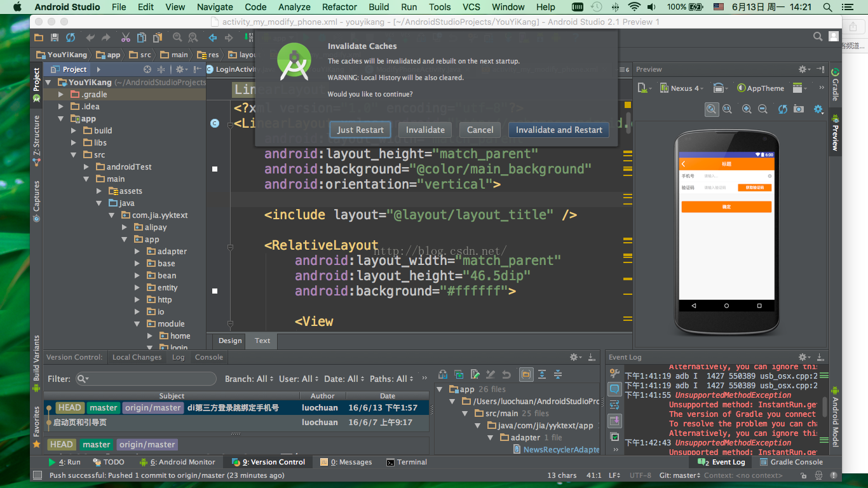Click the Synchronize icon in main toolbar

pos(71,38)
